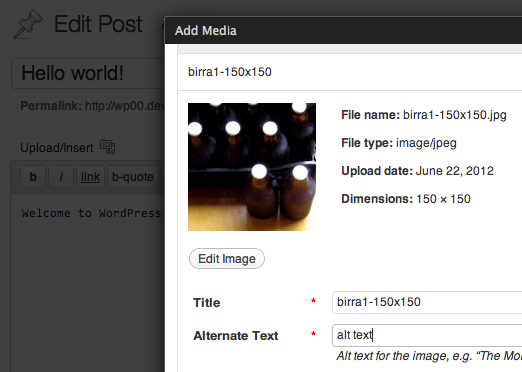
Task: Click the birra1-150x150 media item header
Action: [350, 72]
